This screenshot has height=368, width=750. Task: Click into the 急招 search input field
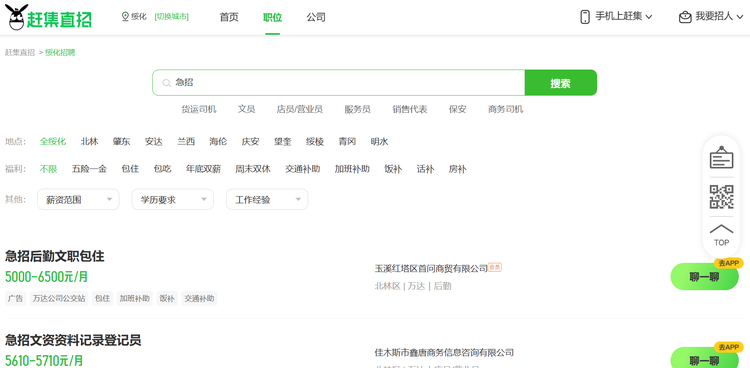(x=339, y=83)
